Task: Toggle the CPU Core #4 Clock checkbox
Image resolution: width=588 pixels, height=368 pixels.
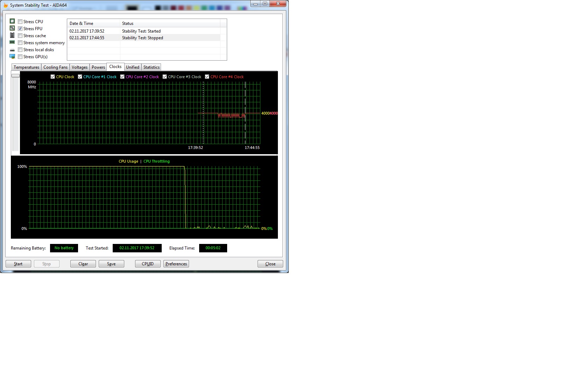Action: [x=207, y=77]
